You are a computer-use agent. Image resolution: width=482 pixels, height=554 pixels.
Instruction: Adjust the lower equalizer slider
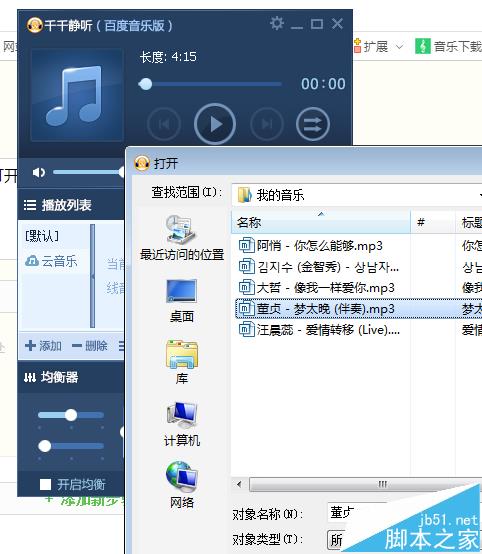pyautogui.click(x=71, y=446)
